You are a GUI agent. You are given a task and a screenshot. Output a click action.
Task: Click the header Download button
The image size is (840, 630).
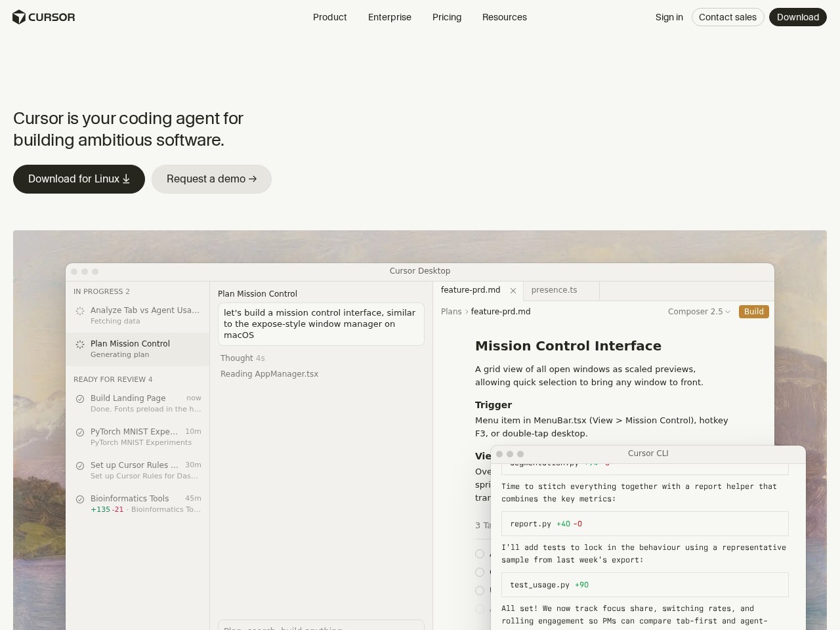coord(798,17)
